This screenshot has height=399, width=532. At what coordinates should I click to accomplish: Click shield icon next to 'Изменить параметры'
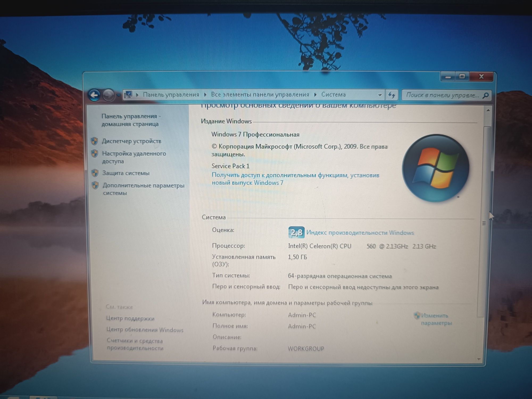[x=417, y=315]
